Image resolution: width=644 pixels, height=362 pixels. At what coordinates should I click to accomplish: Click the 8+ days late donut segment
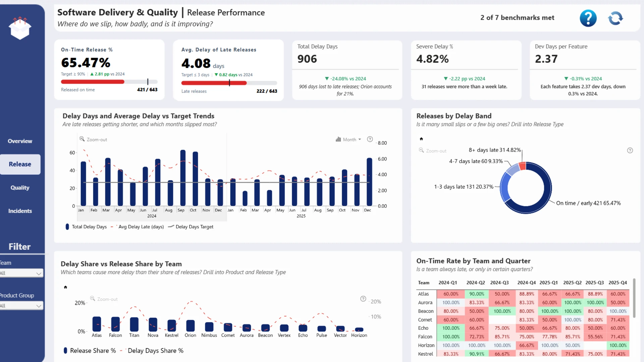[x=522, y=166]
